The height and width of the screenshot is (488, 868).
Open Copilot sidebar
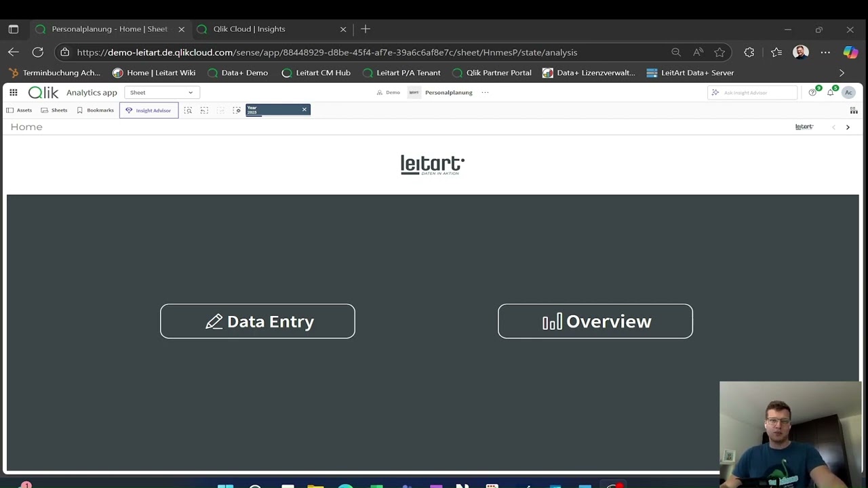click(x=850, y=52)
